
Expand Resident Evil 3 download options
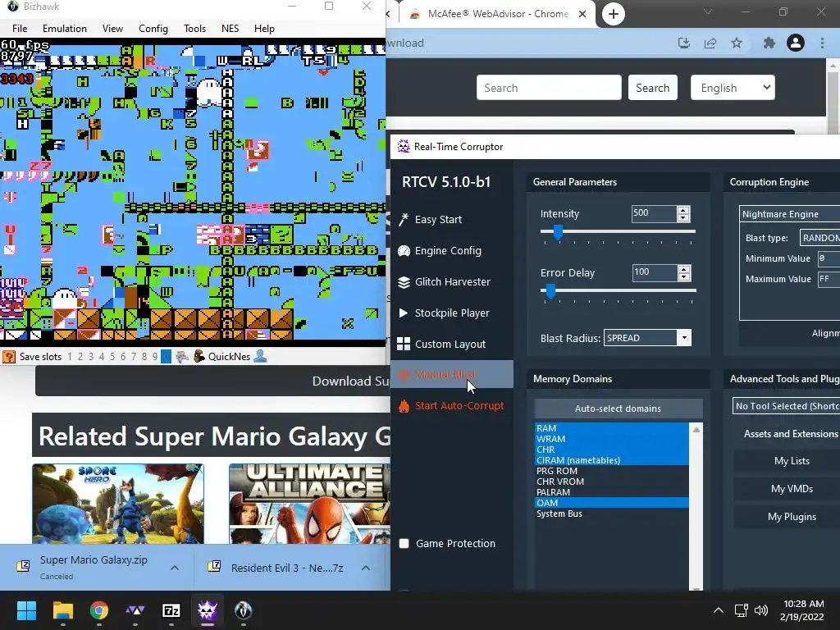tap(366, 568)
